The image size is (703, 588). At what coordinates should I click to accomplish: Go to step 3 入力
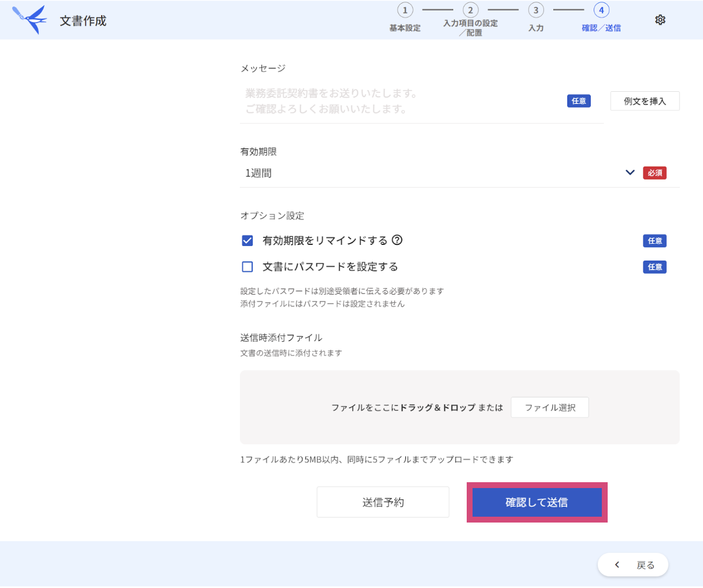click(536, 18)
